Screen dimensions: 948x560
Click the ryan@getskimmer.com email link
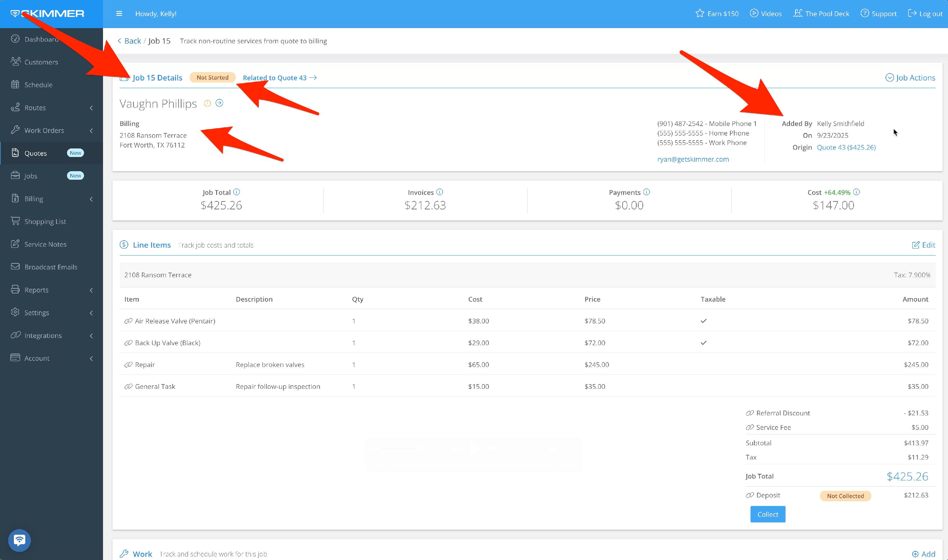click(693, 159)
